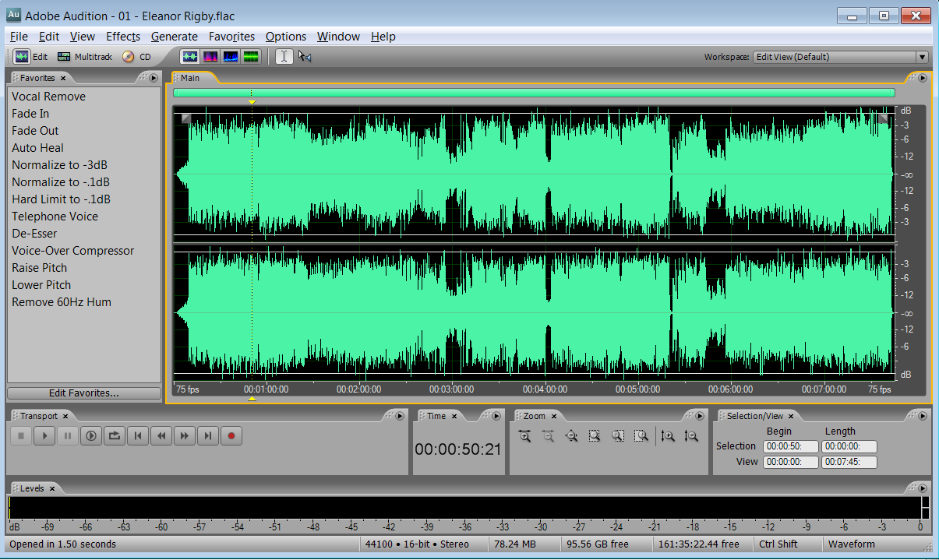The image size is (939, 560).
Task: Click the Selection Begin time field
Action: (x=790, y=446)
